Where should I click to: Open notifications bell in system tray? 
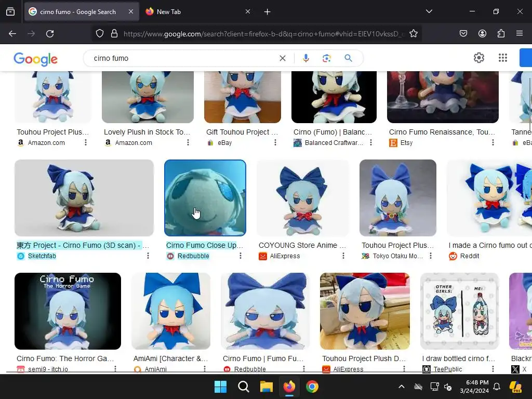(497, 387)
